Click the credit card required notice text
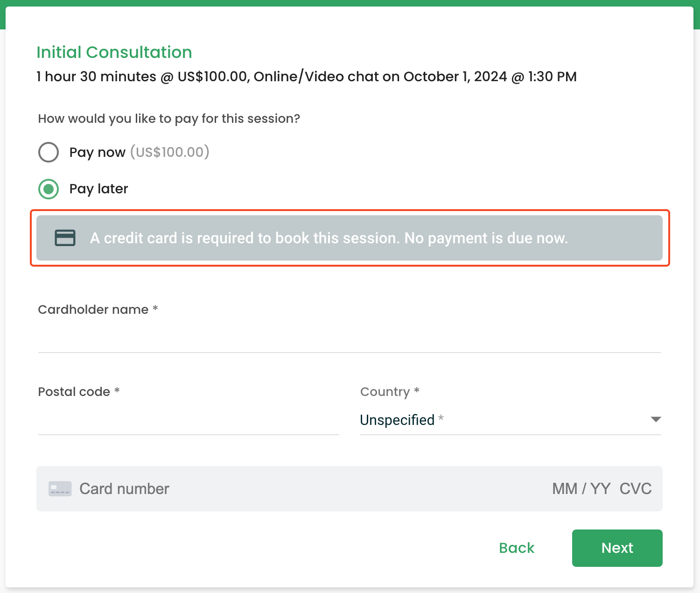Screen dimensions: 700x593 point(329,238)
